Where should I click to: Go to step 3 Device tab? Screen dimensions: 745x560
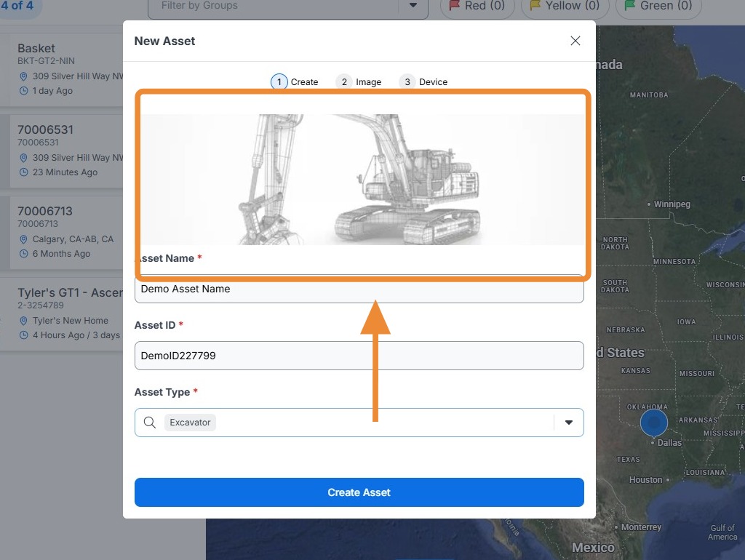423,81
